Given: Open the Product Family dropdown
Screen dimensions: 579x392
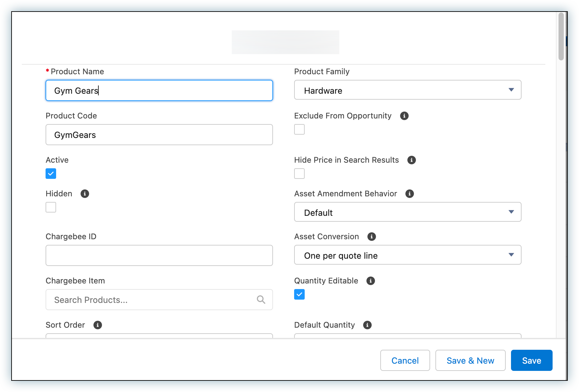Looking at the screenshot, I should (x=511, y=89).
